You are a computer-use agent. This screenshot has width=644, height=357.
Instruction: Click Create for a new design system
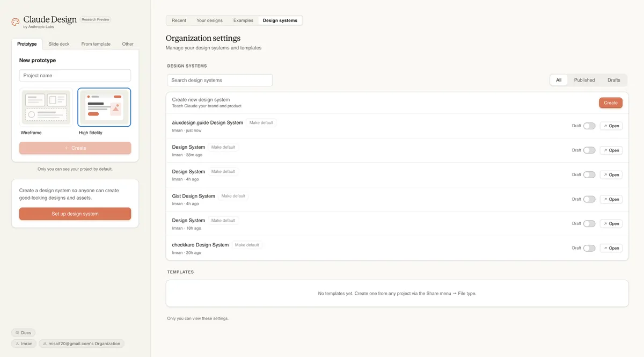[x=610, y=103]
